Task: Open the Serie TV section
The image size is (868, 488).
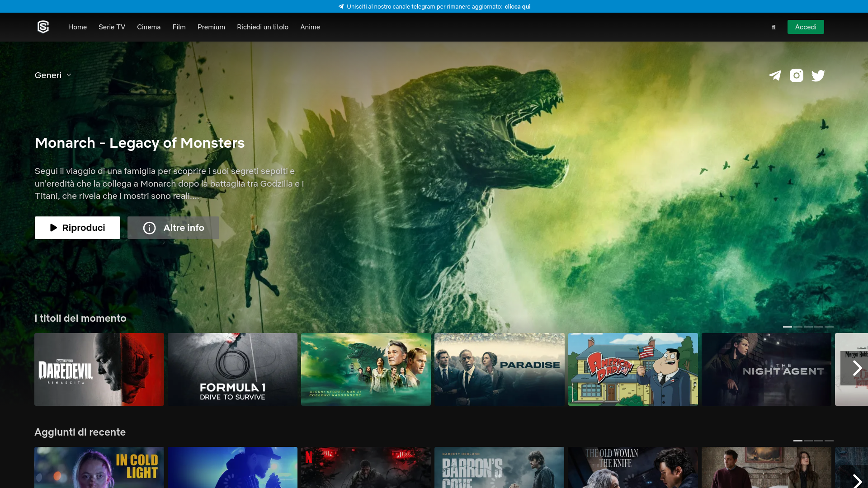Action: coord(112,27)
